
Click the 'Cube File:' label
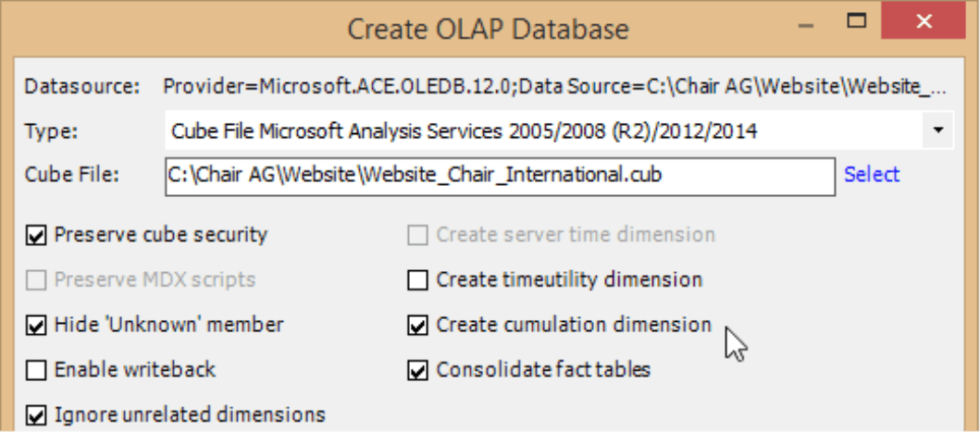tap(71, 175)
